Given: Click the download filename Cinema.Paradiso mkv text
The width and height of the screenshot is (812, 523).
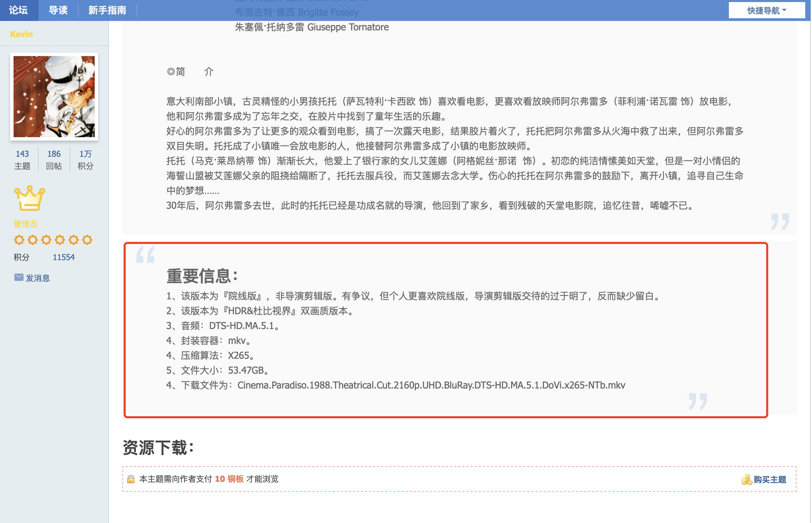Looking at the screenshot, I should [432, 386].
